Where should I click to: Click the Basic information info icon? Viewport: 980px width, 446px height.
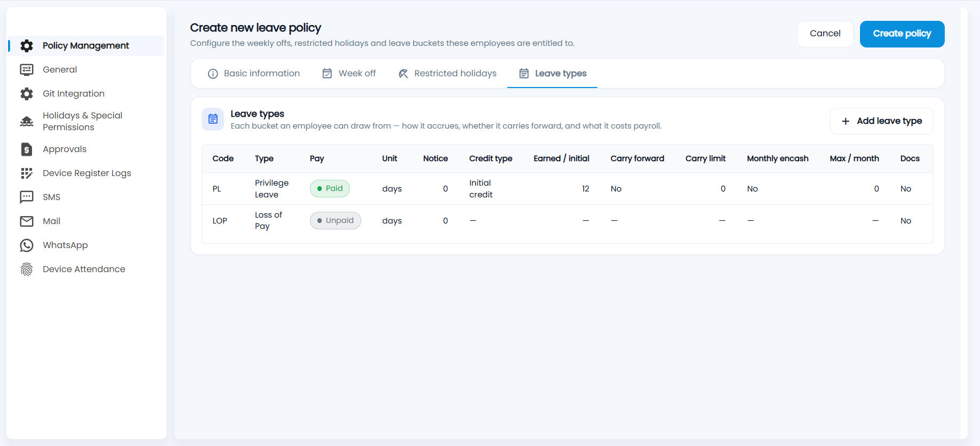pos(213,74)
